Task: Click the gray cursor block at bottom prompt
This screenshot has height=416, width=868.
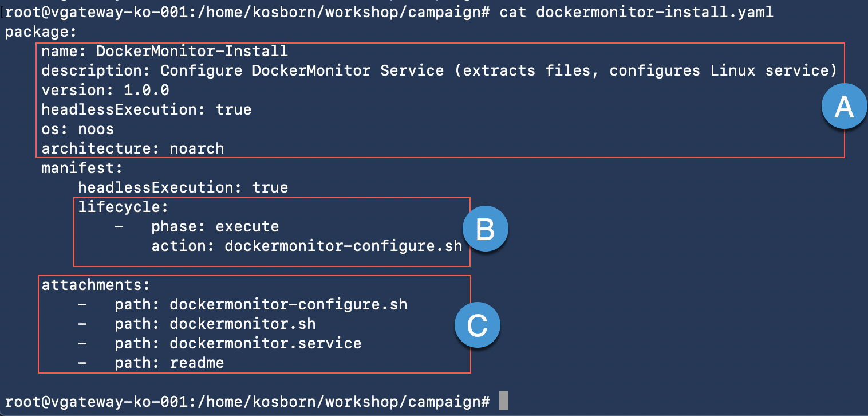Action: point(504,401)
